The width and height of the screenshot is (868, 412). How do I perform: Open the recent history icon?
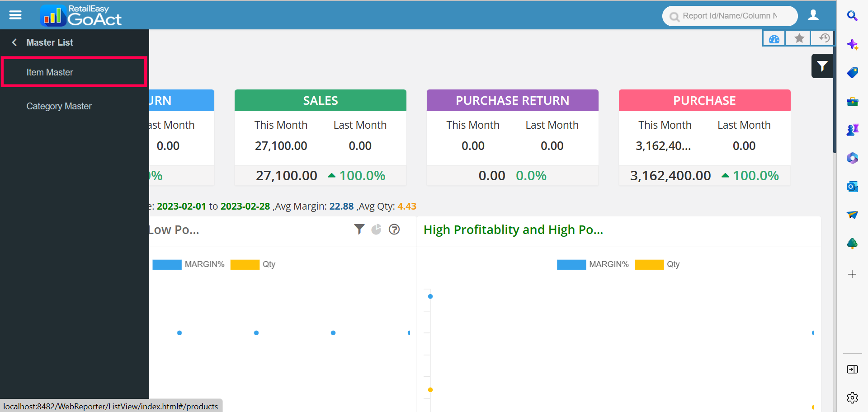(824, 38)
